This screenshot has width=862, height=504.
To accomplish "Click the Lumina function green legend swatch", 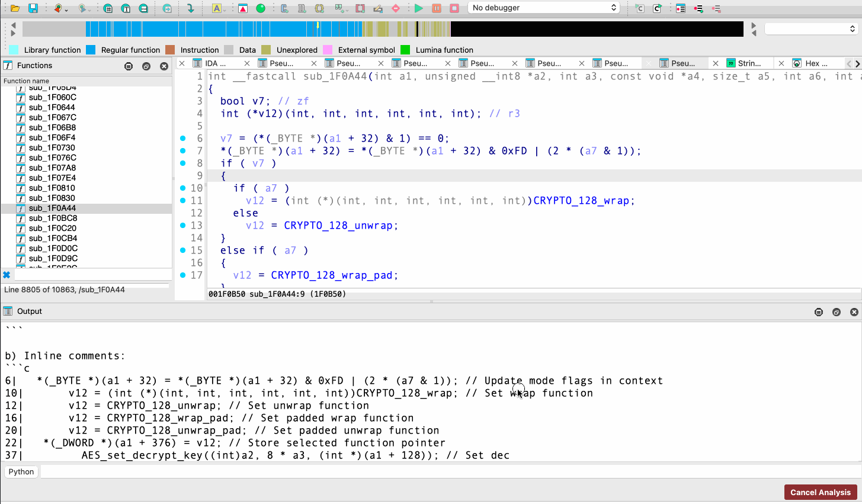I will click(405, 50).
